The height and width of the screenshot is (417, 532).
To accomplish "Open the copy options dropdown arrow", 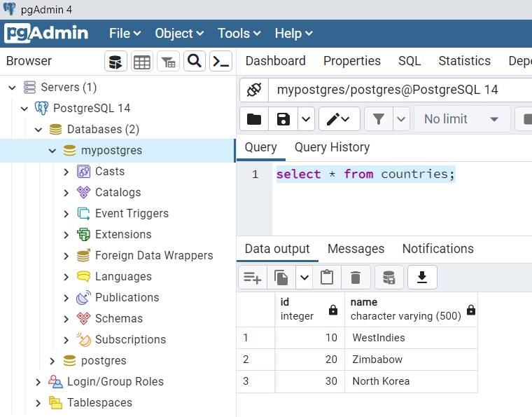I will pyautogui.click(x=304, y=278).
